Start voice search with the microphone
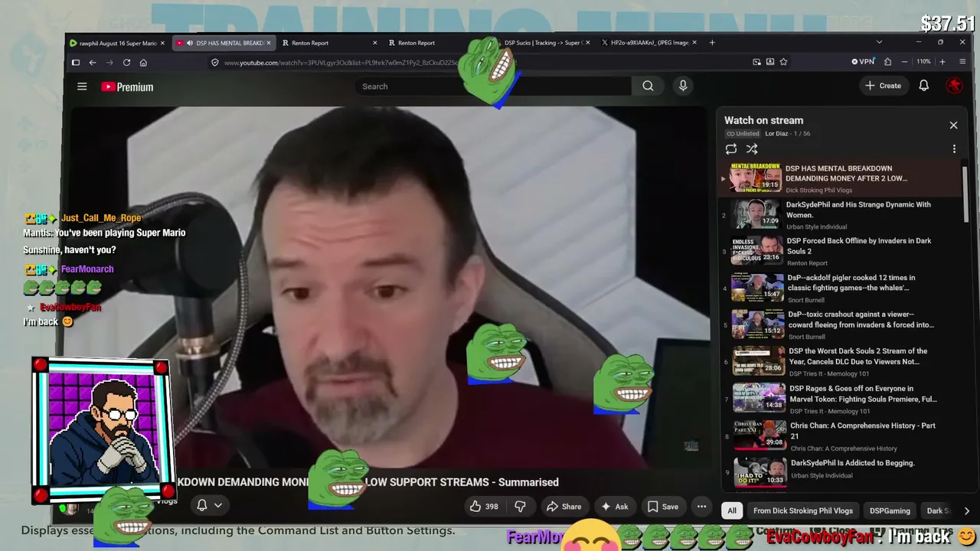This screenshot has width=980, height=551. coord(683,86)
